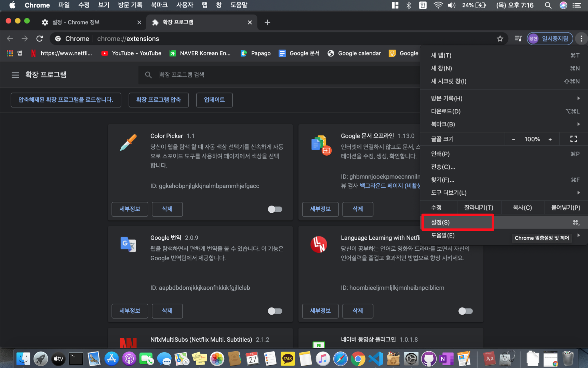This screenshot has width=588, height=368.
Task: Increase zoom with plus button
Action: pos(550,139)
